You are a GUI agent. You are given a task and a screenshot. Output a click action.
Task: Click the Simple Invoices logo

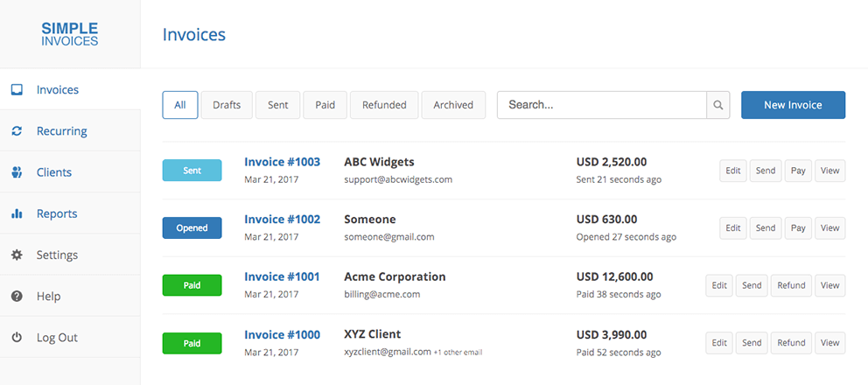[x=70, y=34]
